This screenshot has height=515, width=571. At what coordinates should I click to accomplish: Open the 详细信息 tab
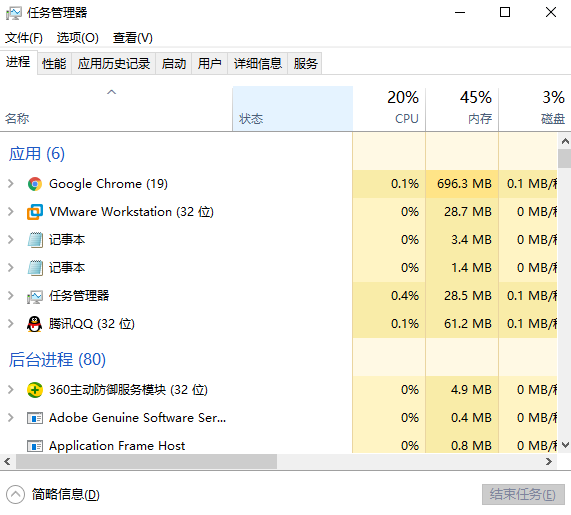click(257, 64)
